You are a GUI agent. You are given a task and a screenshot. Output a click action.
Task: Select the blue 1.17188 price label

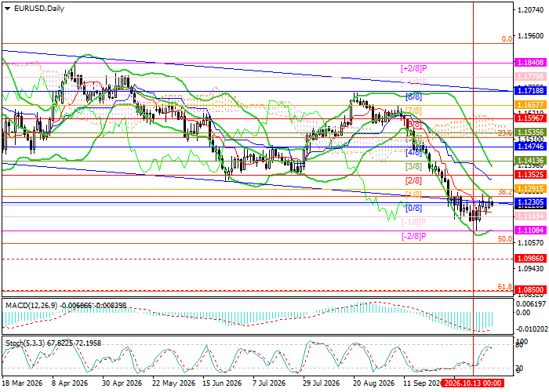[x=530, y=91]
